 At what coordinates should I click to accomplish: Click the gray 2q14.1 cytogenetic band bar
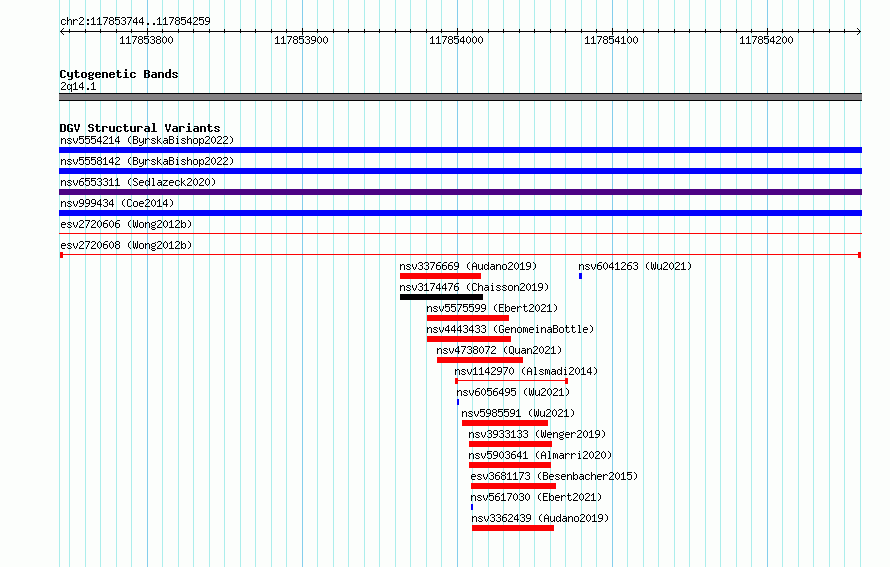pyautogui.click(x=460, y=97)
